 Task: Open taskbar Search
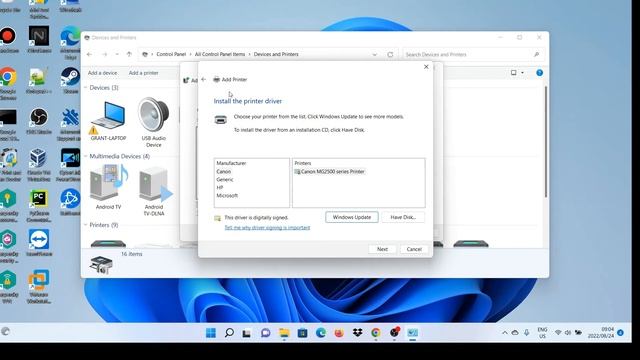click(x=229, y=333)
